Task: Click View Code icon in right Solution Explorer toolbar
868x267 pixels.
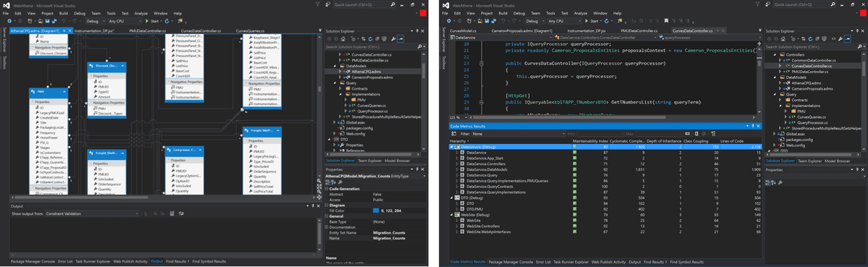Action: pos(833,39)
